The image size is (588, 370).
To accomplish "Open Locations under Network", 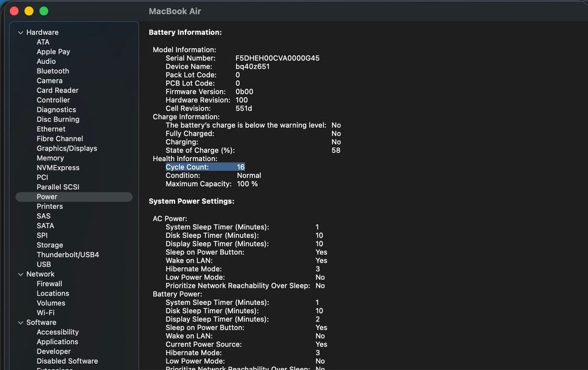I will tap(53, 293).
